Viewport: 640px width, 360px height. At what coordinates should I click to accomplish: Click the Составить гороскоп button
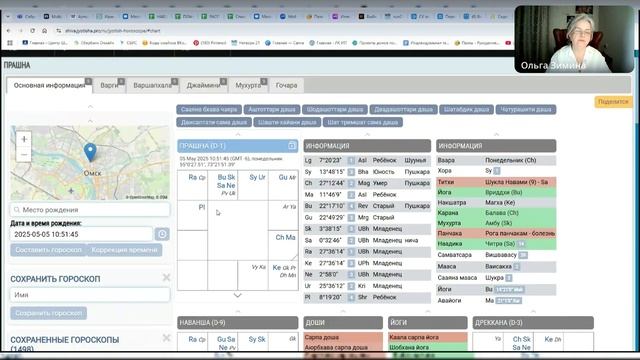(49, 250)
